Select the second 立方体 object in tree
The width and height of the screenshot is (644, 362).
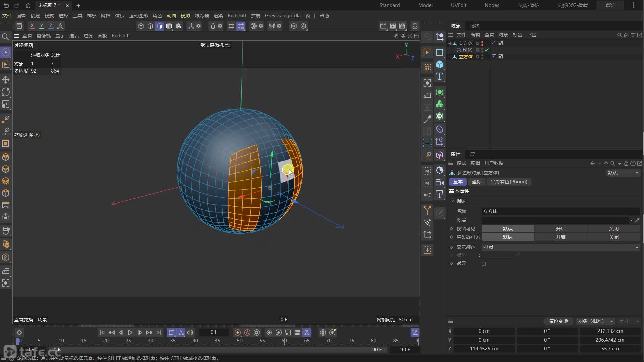click(465, 57)
